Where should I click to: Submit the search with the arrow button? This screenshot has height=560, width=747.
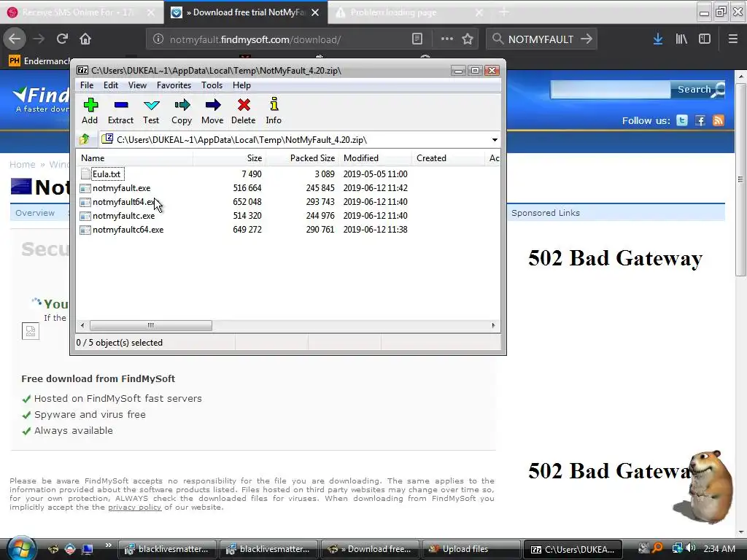587,39
